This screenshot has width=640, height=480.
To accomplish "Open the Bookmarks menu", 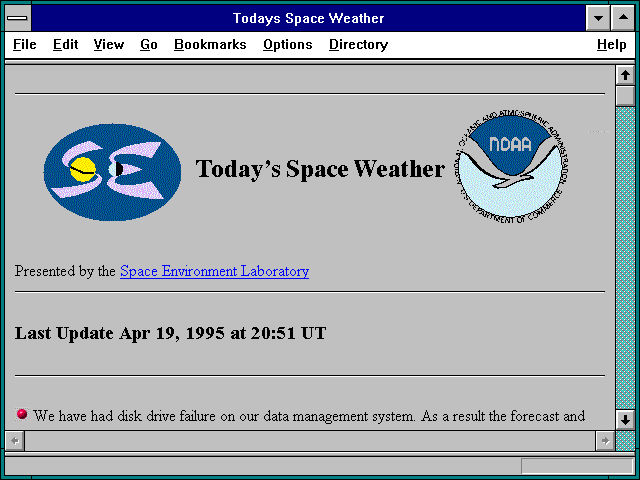I will 210,44.
